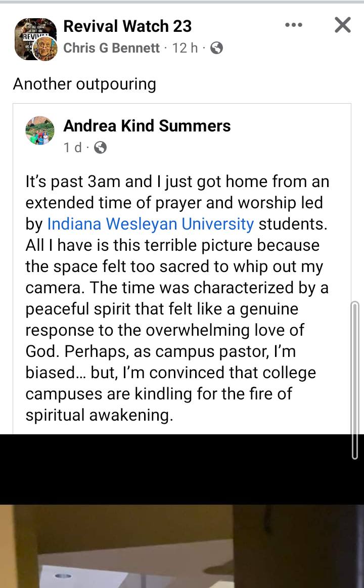
Task: Open the shared post's body text paragraph
Action: [x=177, y=298]
